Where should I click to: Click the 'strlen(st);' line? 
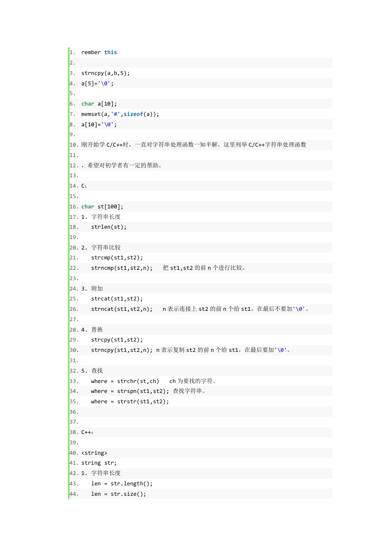109,227
